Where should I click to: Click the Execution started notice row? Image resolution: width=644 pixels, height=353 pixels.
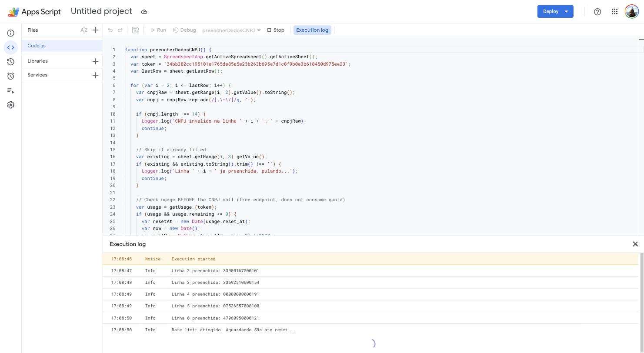tap(370, 259)
